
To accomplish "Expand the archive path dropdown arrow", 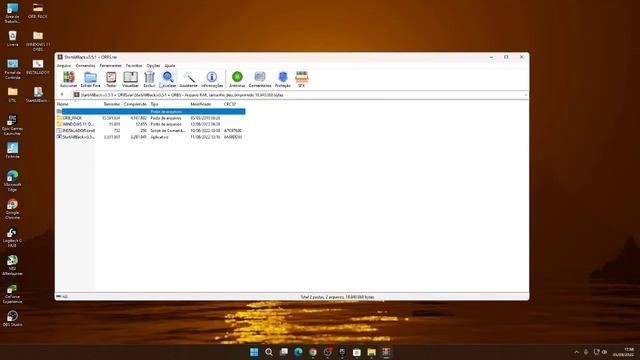I will tap(526, 95).
